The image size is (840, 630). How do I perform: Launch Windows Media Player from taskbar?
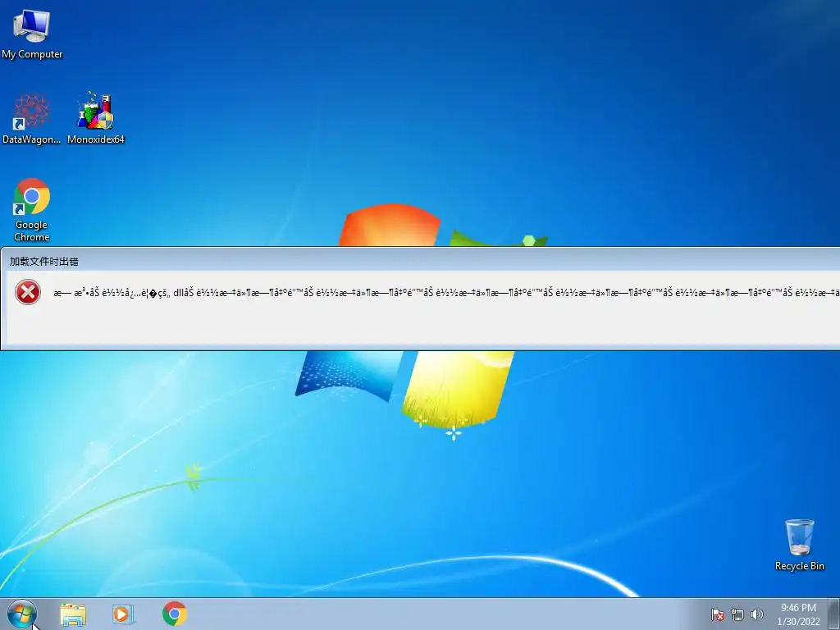point(123,614)
